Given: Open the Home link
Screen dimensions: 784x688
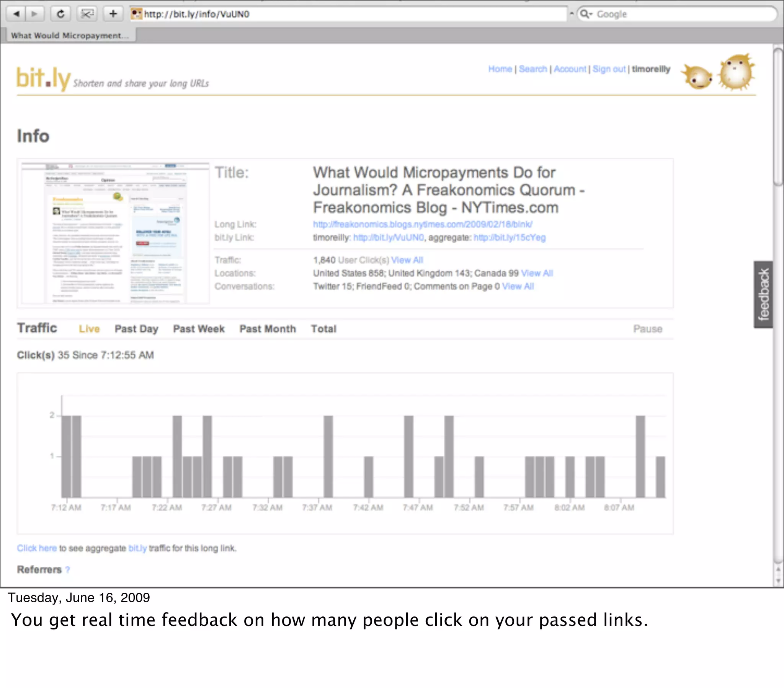Looking at the screenshot, I should (500, 69).
